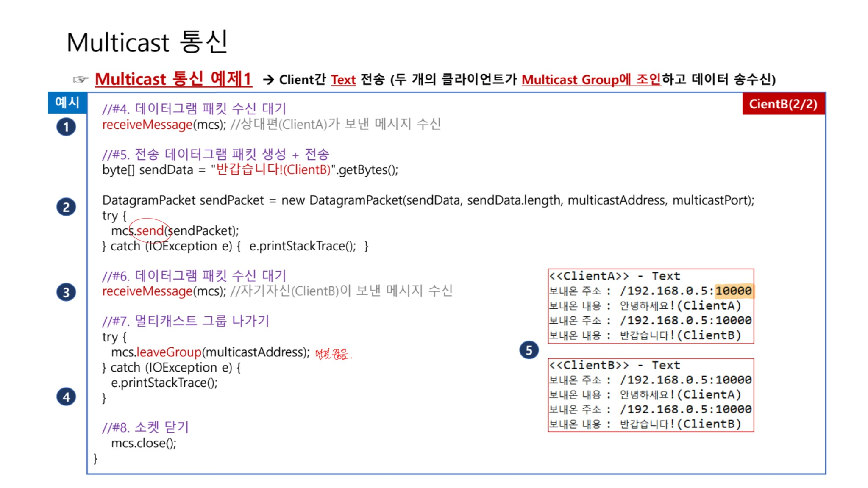
Task: Click the ClientA Text output box
Action: click(651, 306)
